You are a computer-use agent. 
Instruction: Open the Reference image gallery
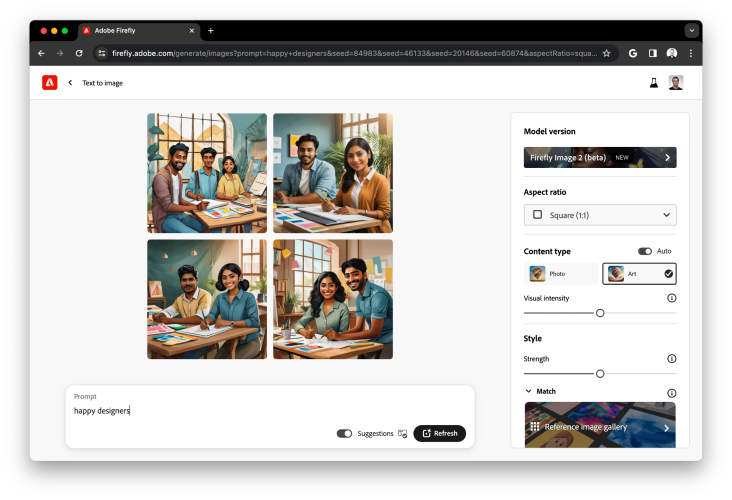click(600, 427)
